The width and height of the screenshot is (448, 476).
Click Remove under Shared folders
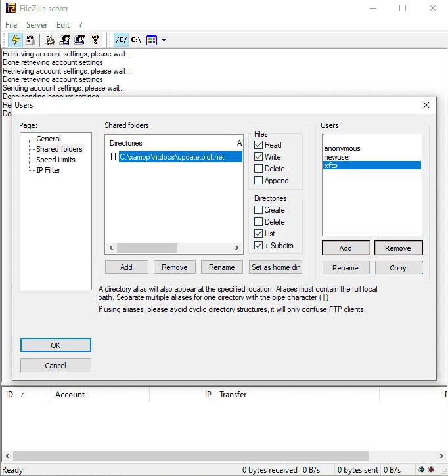pyautogui.click(x=174, y=267)
